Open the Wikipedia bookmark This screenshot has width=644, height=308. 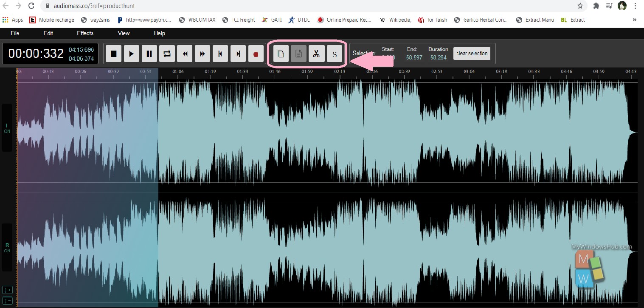395,20
